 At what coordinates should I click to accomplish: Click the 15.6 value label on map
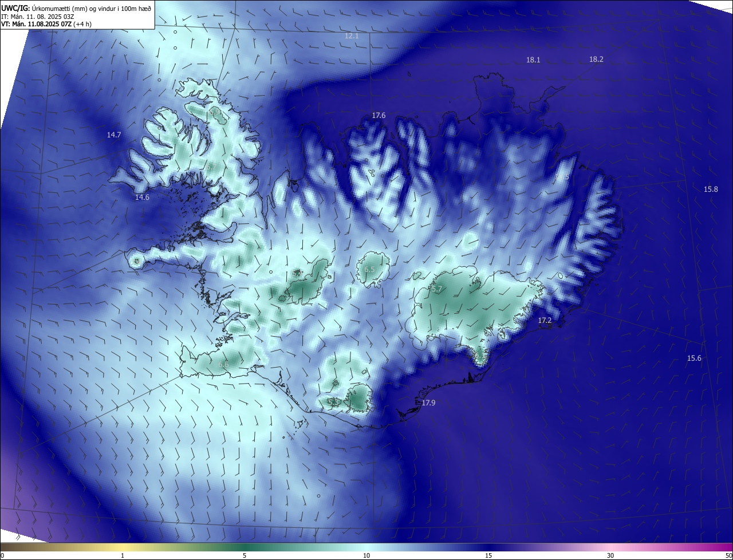pos(694,358)
